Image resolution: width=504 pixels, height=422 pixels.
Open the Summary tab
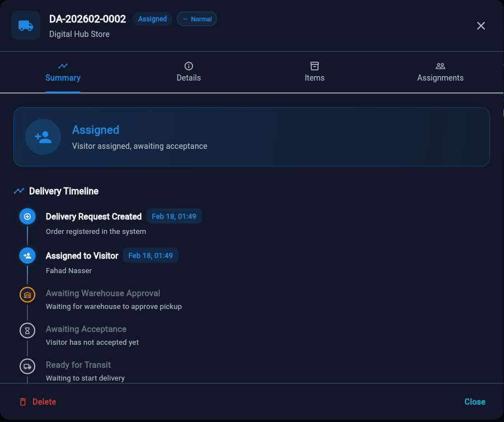tap(63, 72)
